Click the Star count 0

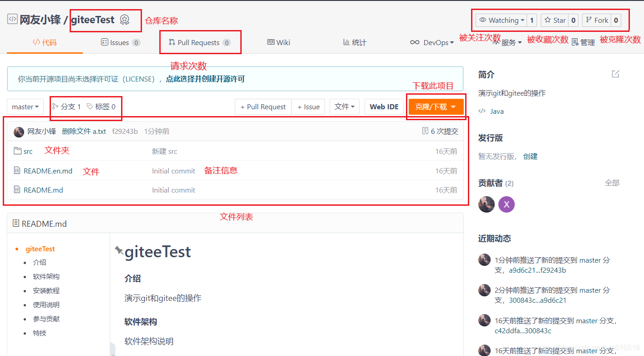pos(573,20)
